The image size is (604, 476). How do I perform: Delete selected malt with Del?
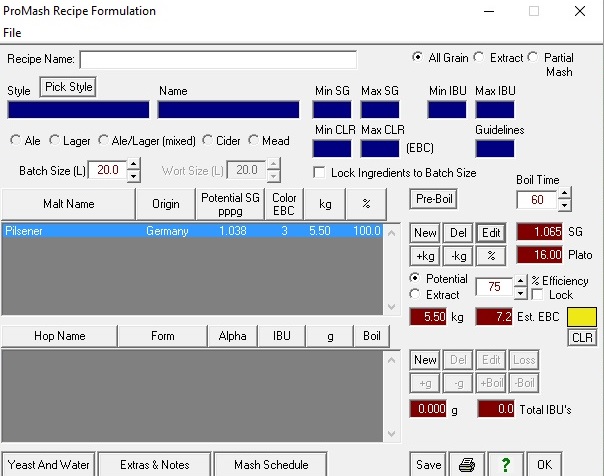458,233
